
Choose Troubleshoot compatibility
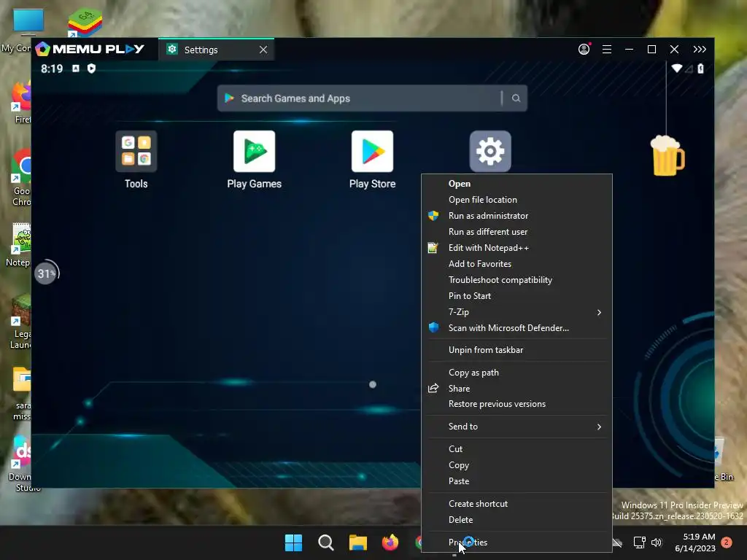pyautogui.click(x=517, y=280)
